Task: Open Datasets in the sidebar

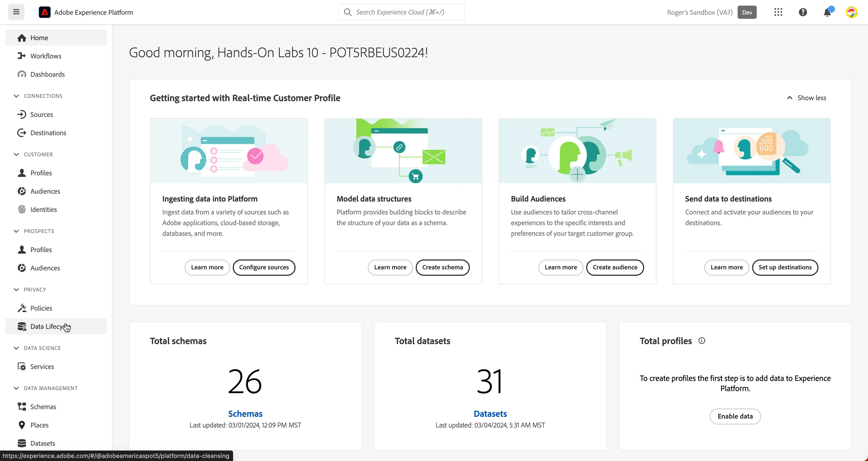Action: coord(56,443)
